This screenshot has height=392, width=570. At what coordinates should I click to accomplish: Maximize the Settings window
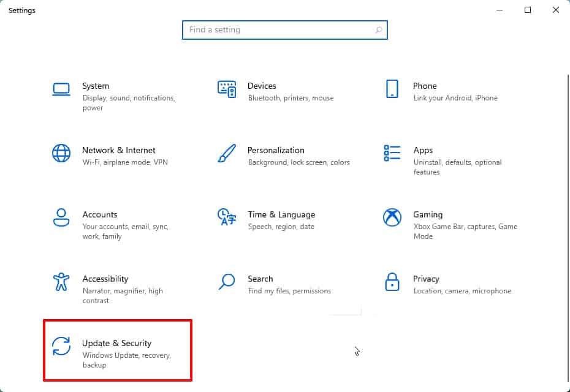point(528,10)
